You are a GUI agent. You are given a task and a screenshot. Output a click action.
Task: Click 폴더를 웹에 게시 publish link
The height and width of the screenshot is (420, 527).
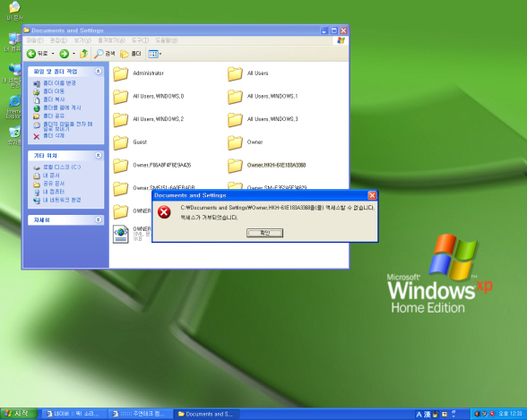tap(62, 107)
